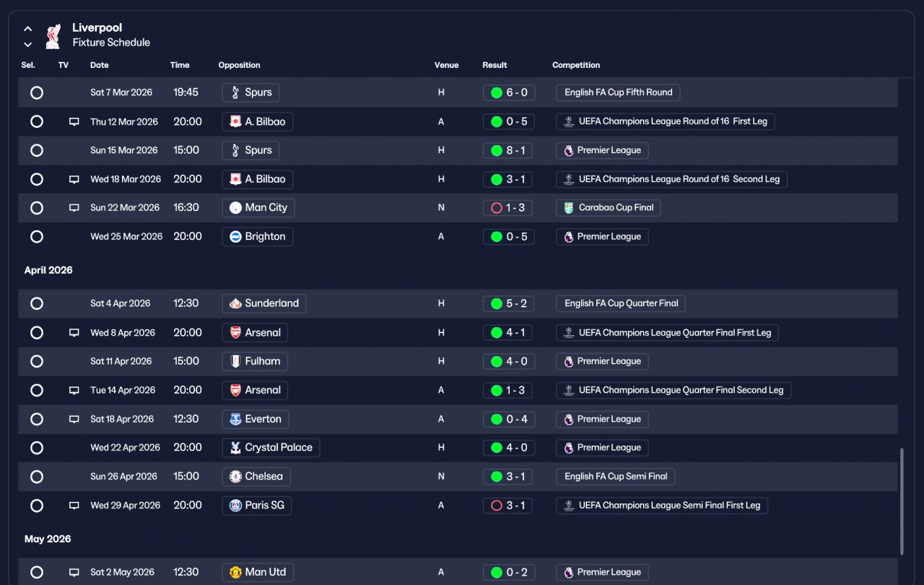
Task: Go to next team with down chevron
Action: [27, 44]
